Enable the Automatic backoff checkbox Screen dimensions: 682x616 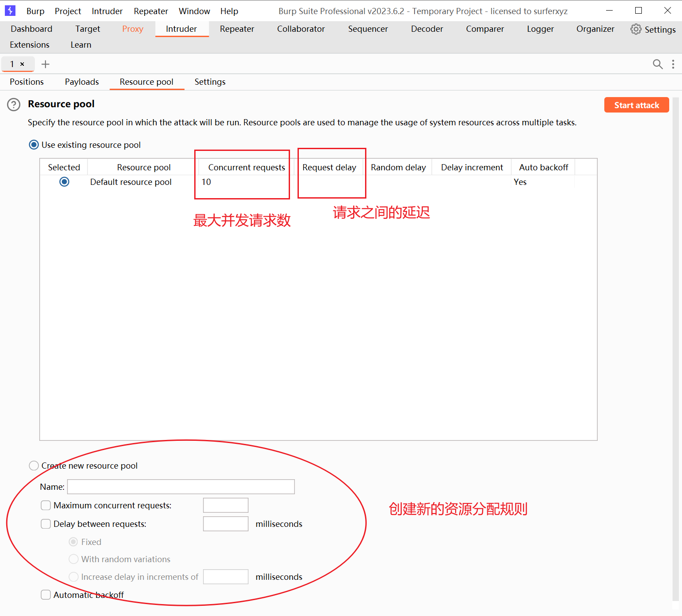pos(46,595)
